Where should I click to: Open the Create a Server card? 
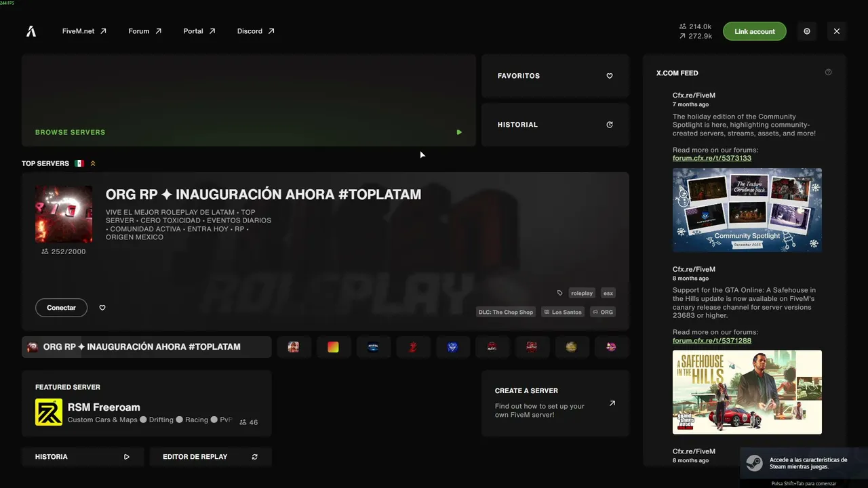point(555,403)
